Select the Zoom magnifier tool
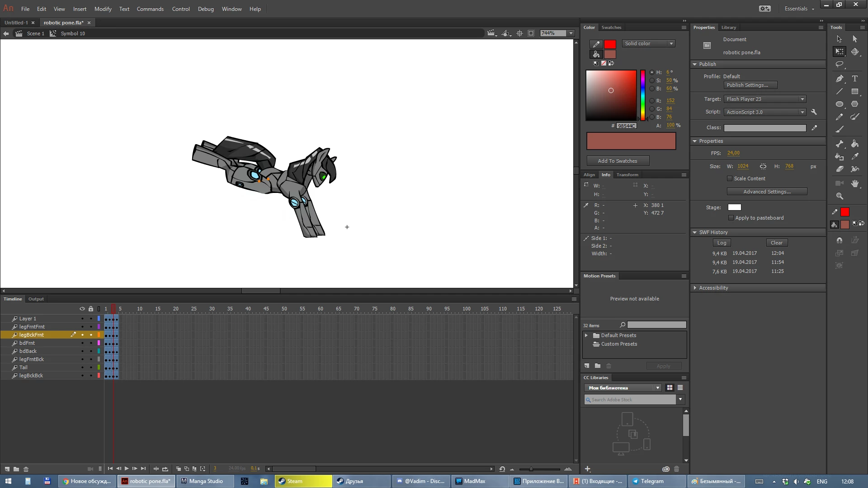This screenshot has height=488, width=868. [840, 196]
